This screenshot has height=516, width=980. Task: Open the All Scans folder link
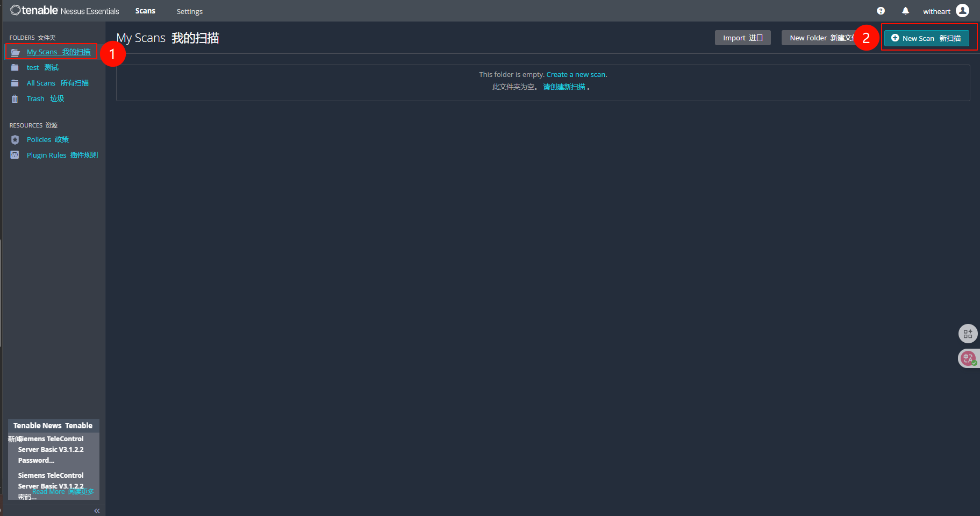[x=58, y=83]
